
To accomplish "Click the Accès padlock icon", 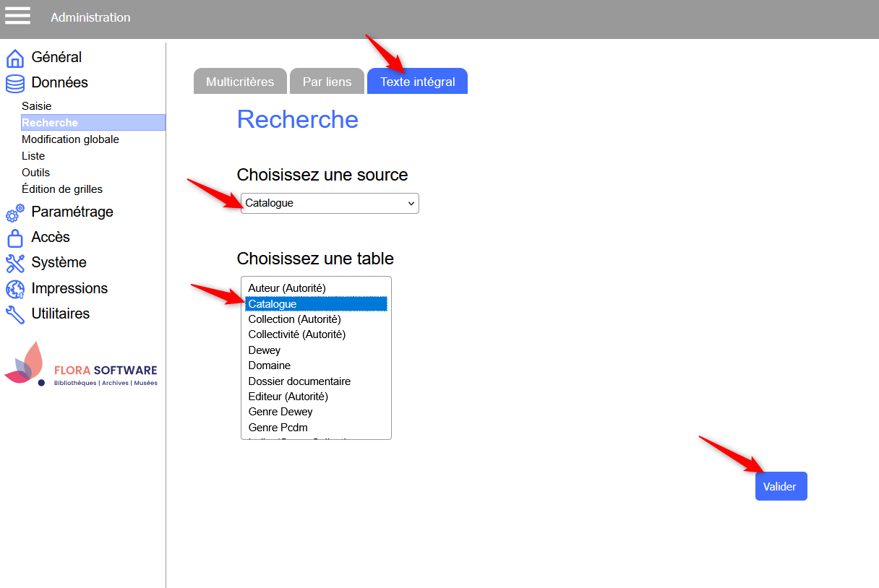I will coord(15,238).
